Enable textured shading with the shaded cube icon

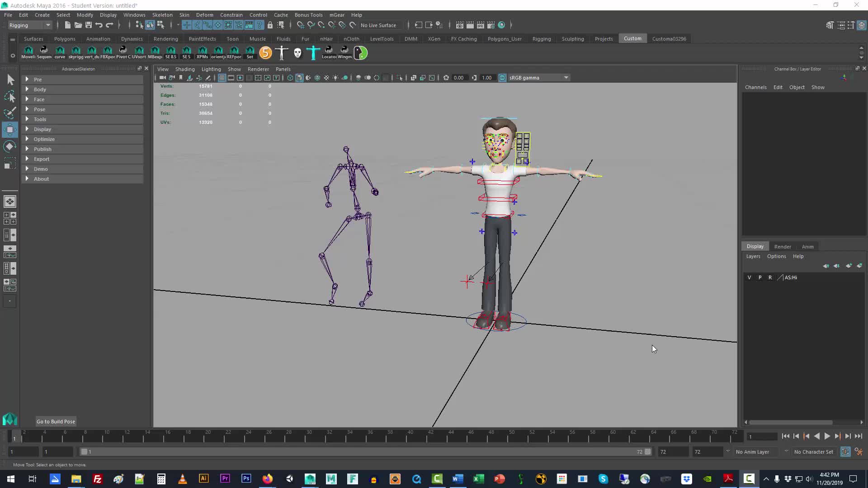click(299, 77)
